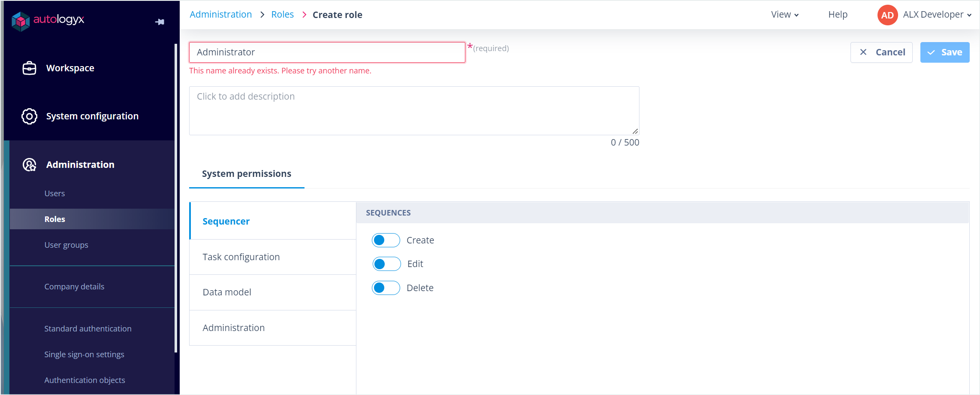Click the Administration breadcrumb link
980x395 pixels.
tap(220, 15)
